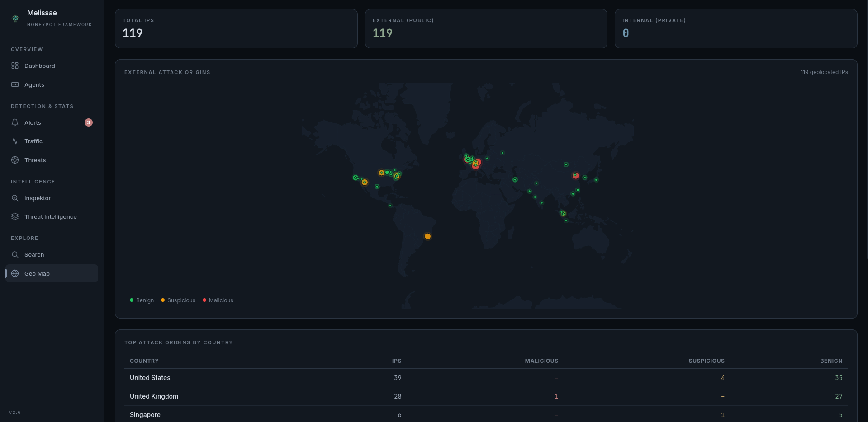Click United States benign count 35

point(839,378)
